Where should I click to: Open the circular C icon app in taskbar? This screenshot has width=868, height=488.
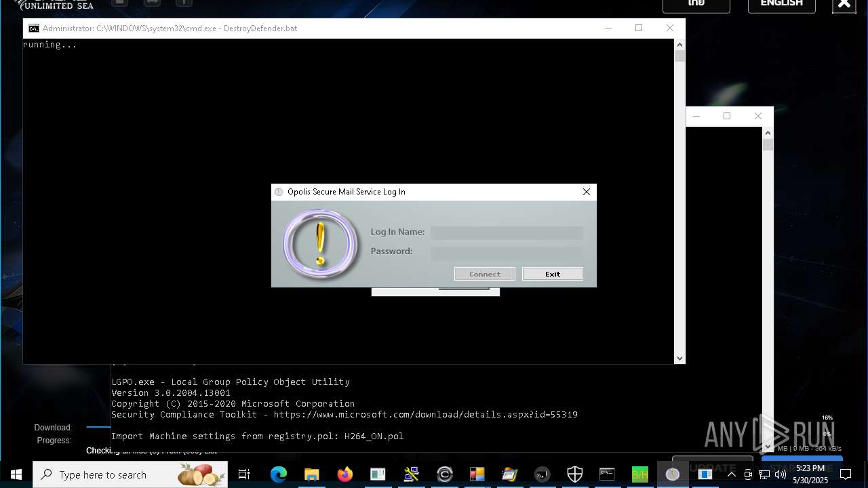point(445,474)
